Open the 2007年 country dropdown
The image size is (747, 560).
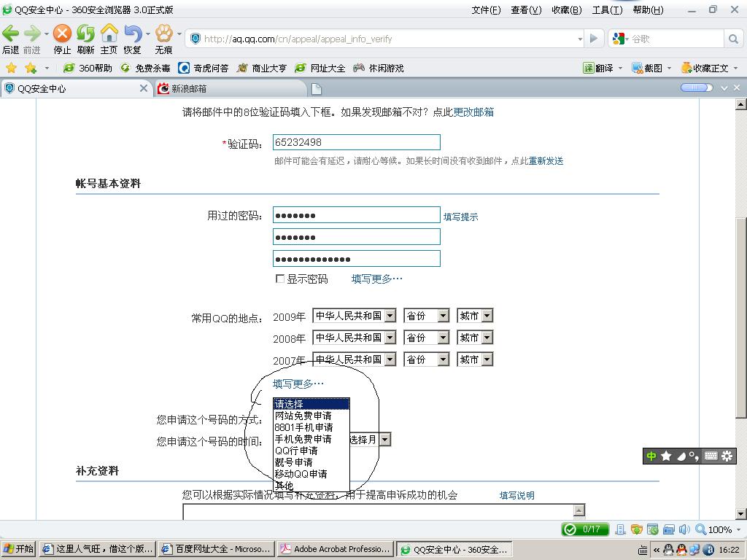pyautogui.click(x=390, y=359)
